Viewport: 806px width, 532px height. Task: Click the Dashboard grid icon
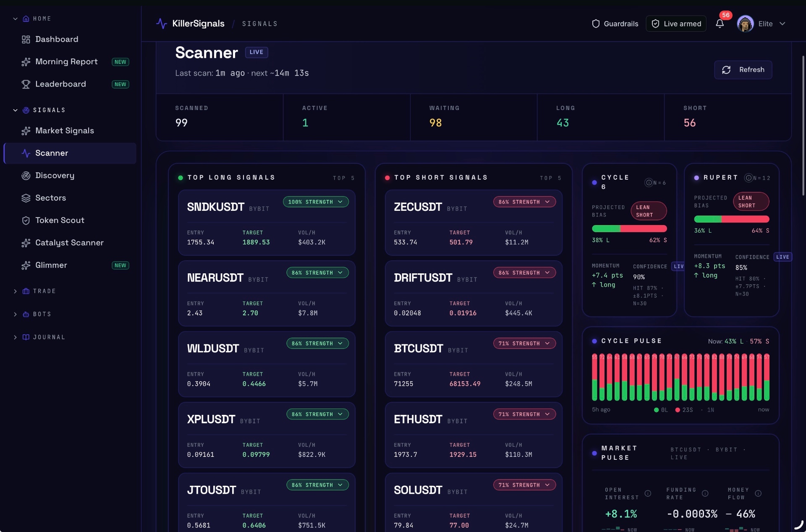point(26,39)
